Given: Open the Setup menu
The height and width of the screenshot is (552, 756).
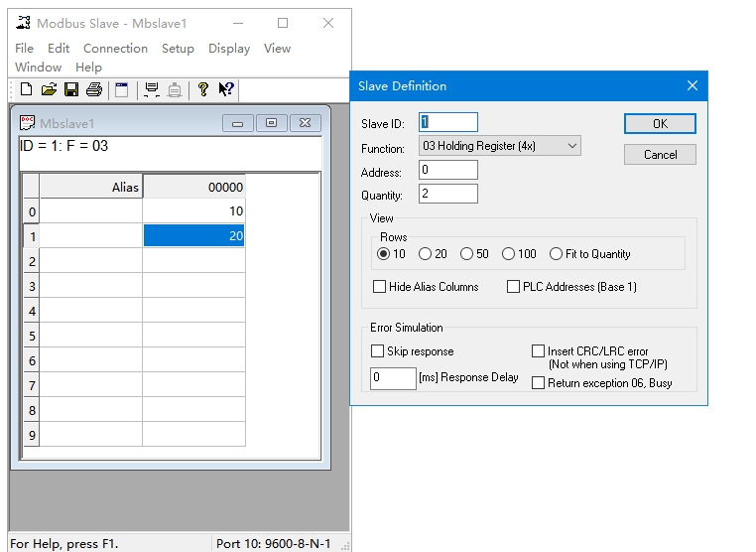Looking at the screenshot, I should click(x=178, y=48).
